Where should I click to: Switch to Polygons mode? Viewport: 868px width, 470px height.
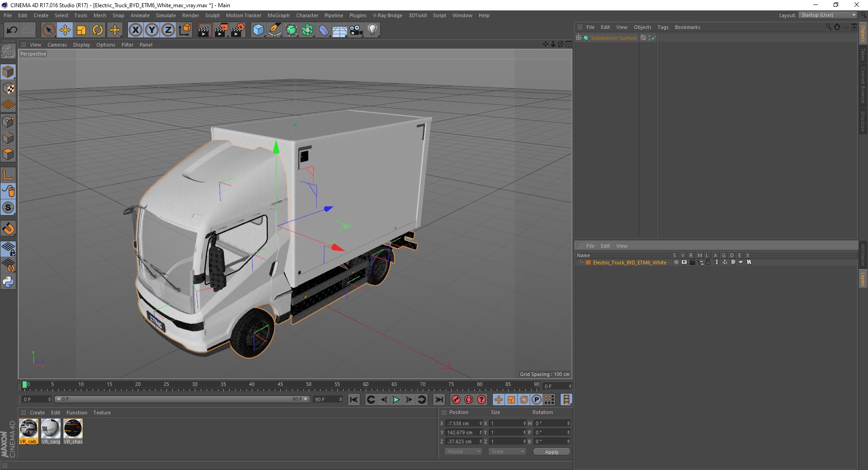8,154
